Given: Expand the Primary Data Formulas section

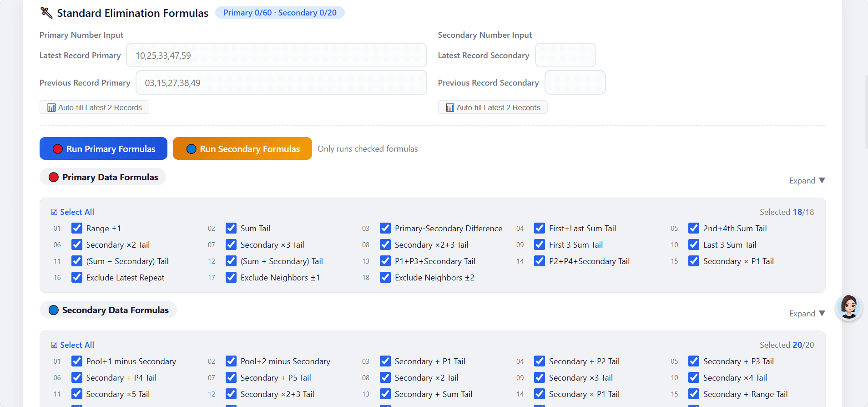Looking at the screenshot, I should (807, 181).
